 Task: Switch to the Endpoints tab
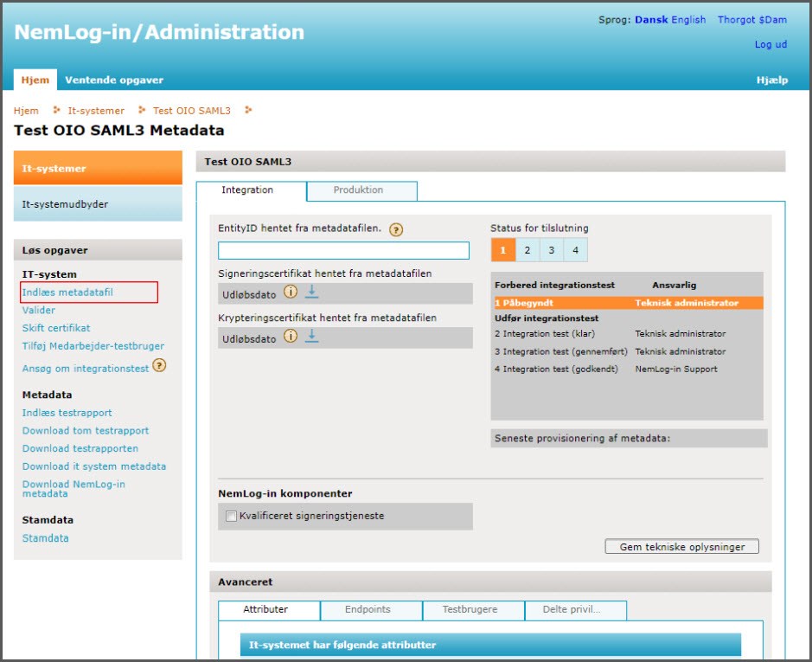[x=371, y=609]
